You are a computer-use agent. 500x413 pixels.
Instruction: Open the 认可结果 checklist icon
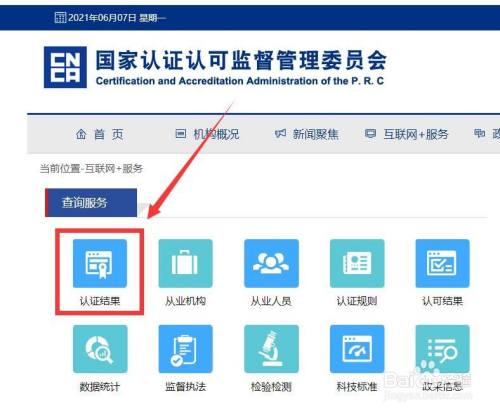coord(442,263)
